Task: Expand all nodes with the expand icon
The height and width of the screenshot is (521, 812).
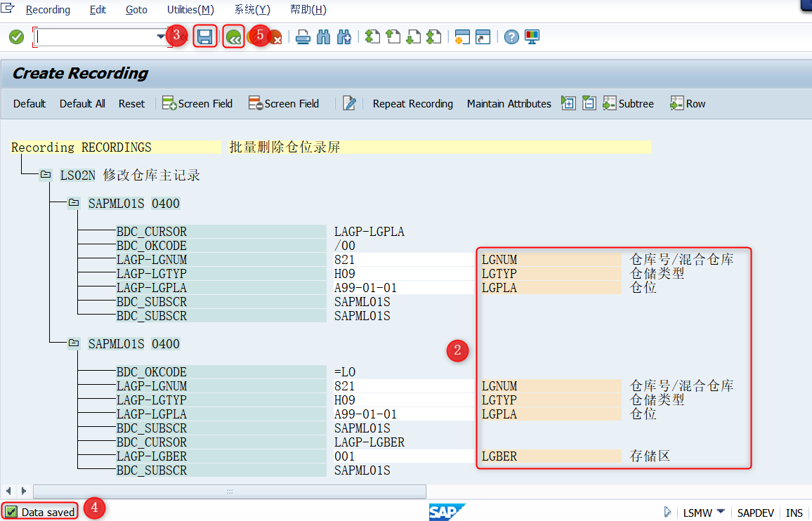Action: click(x=568, y=103)
